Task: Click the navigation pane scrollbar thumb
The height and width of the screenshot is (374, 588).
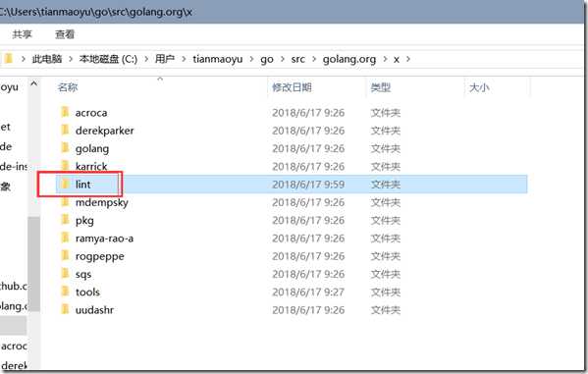Action: [33, 264]
